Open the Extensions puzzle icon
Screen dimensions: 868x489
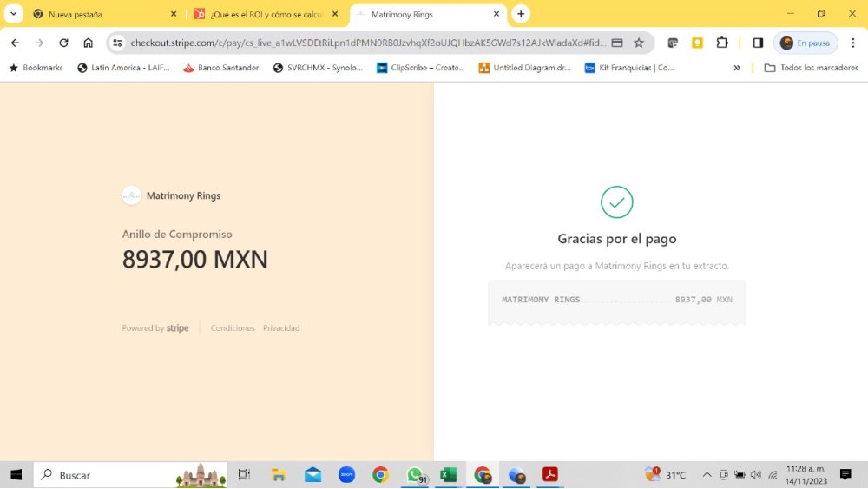pyautogui.click(x=722, y=43)
